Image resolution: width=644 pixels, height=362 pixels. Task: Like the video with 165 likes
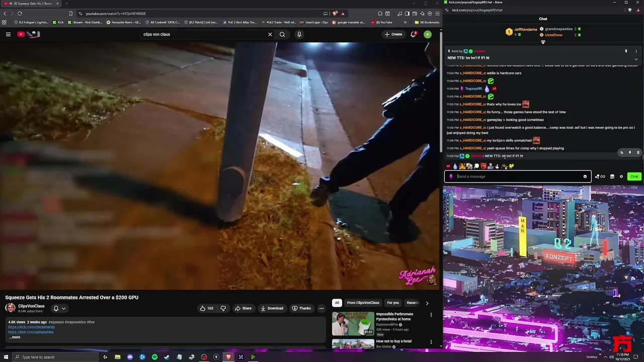pyautogui.click(x=207, y=308)
